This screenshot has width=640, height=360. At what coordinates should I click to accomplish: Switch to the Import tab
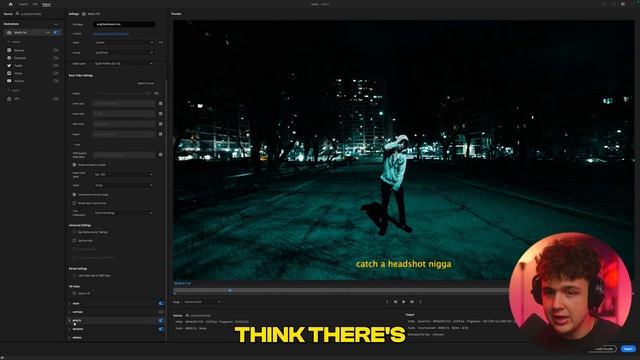[23, 4]
